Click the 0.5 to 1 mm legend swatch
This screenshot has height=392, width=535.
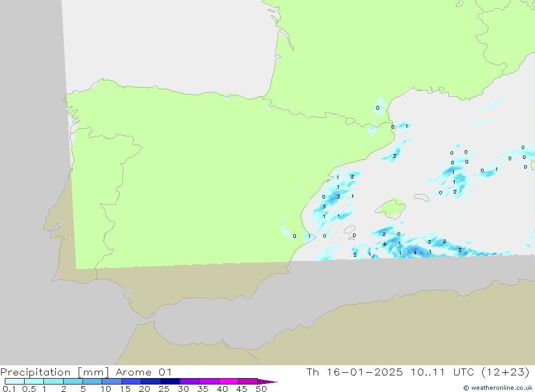tap(34, 381)
